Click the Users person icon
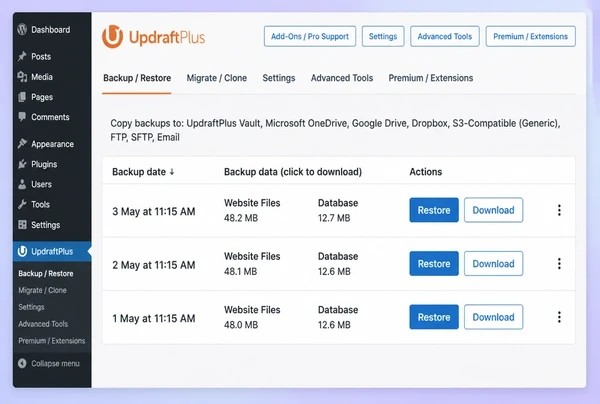This screenshot has width=600, height=404. (22, 184)
